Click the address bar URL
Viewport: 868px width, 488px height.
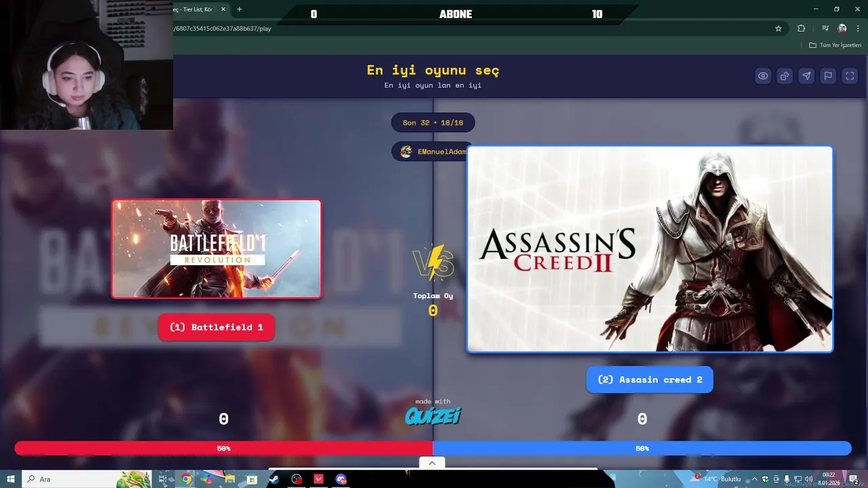222,28
